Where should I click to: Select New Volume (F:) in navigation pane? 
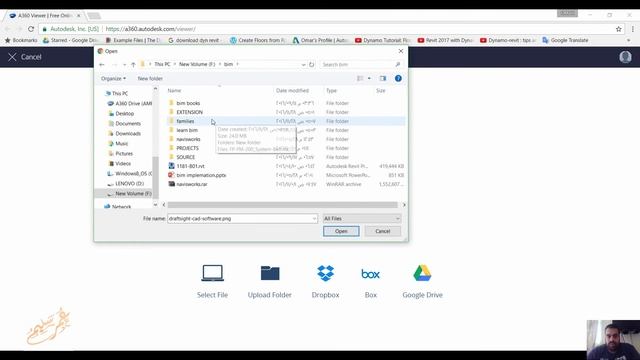pos(129,193)
